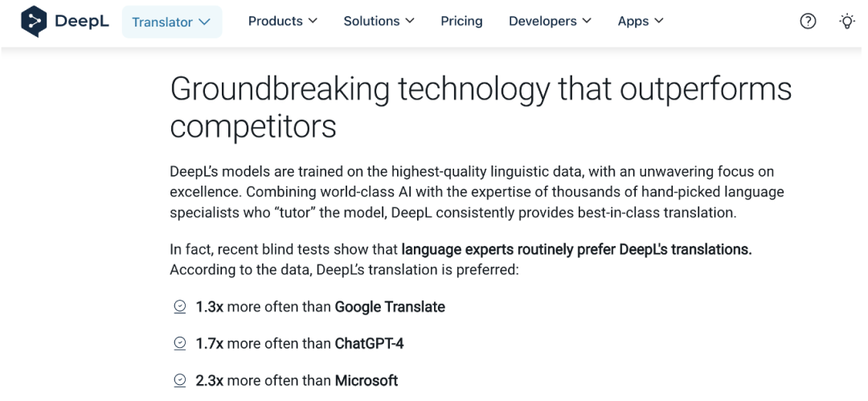This screenshot has height=401, width=868.
Task: Click the Products menu label
Action: pos(276,21)
